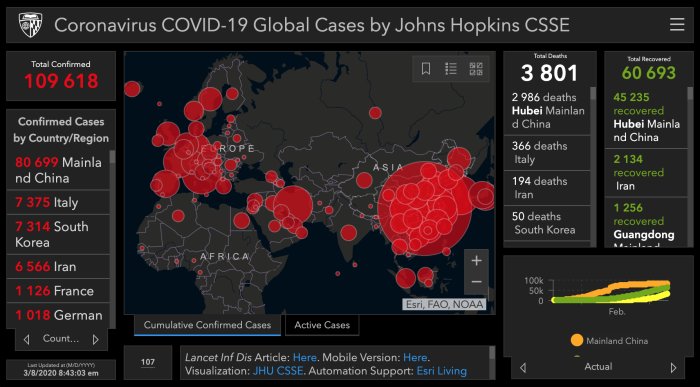Click the Total Confirmed 109 618 number
Viewport: 700px width, 387px height.
pyautogui.click(x=61, y=81)
